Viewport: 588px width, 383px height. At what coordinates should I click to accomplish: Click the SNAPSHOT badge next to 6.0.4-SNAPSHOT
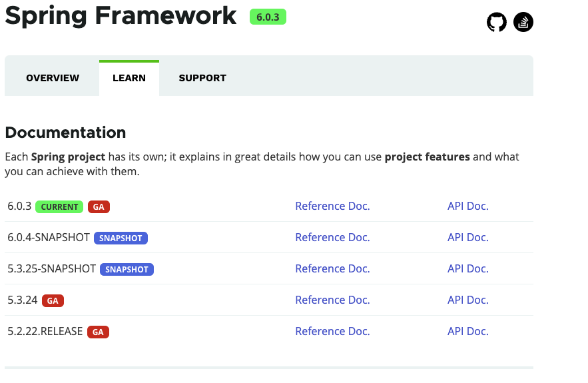[x=121, y=238]
